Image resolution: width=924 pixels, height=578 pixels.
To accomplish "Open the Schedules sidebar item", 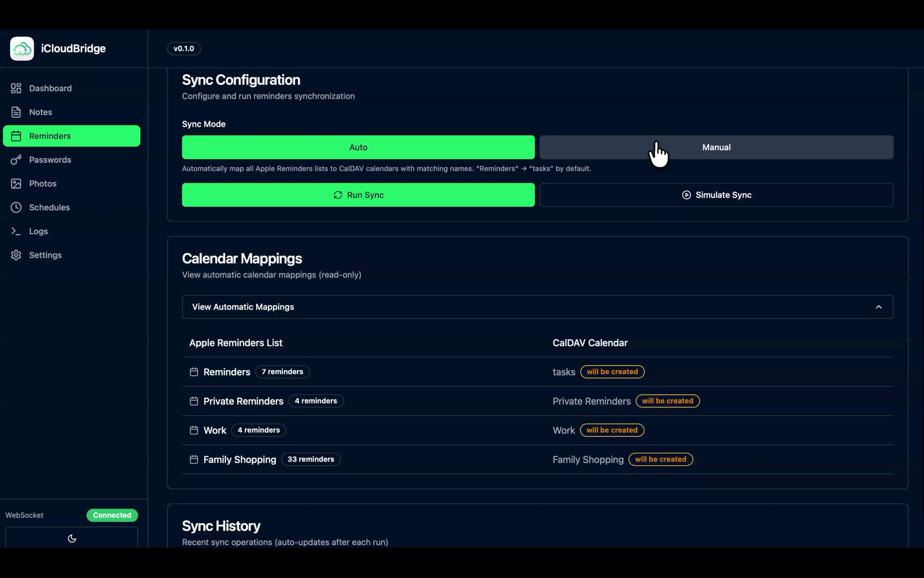I will [50, 208].
